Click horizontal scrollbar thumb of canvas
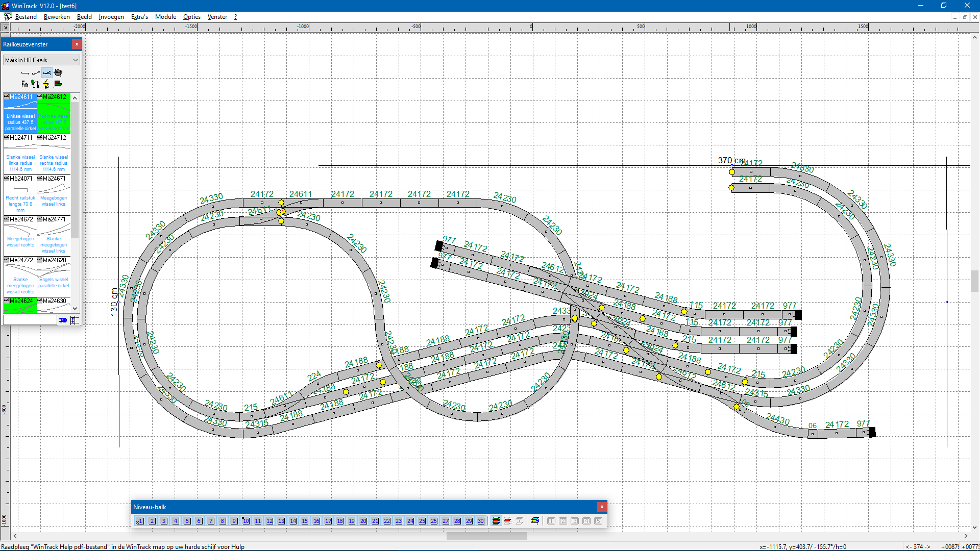This screenshot has height=551, width=980. [x=486, y=536]
